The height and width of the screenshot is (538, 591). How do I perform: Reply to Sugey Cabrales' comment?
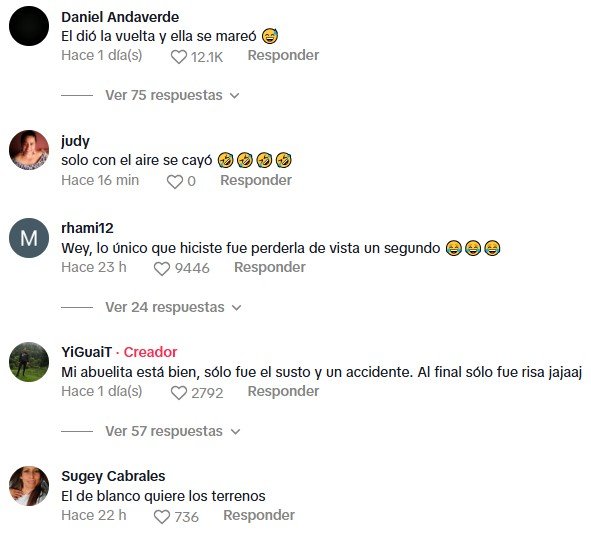(x=259, y=515)
